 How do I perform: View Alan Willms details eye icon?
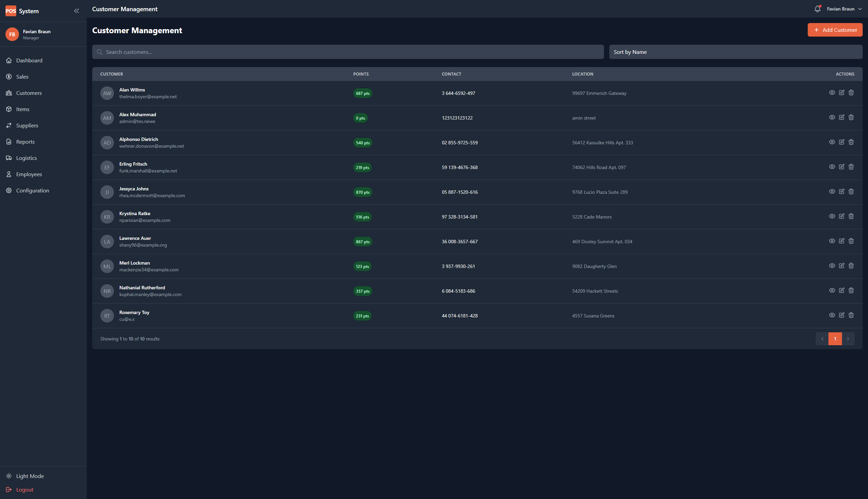(832, 92)
